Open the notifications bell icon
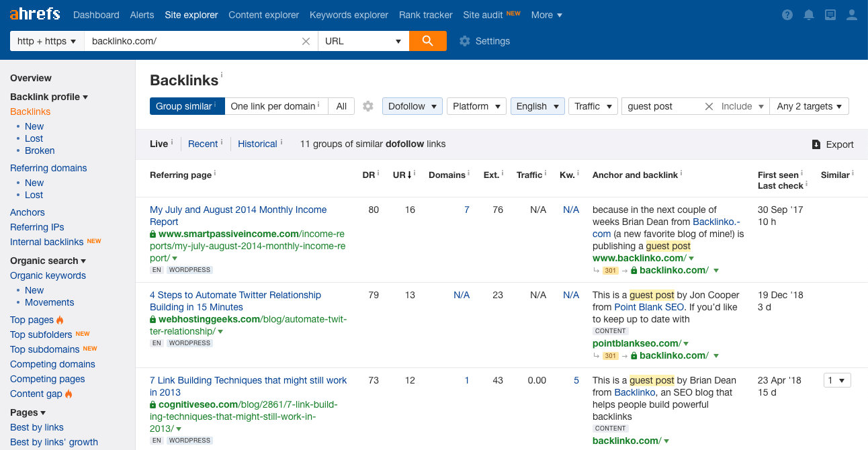 809,15
